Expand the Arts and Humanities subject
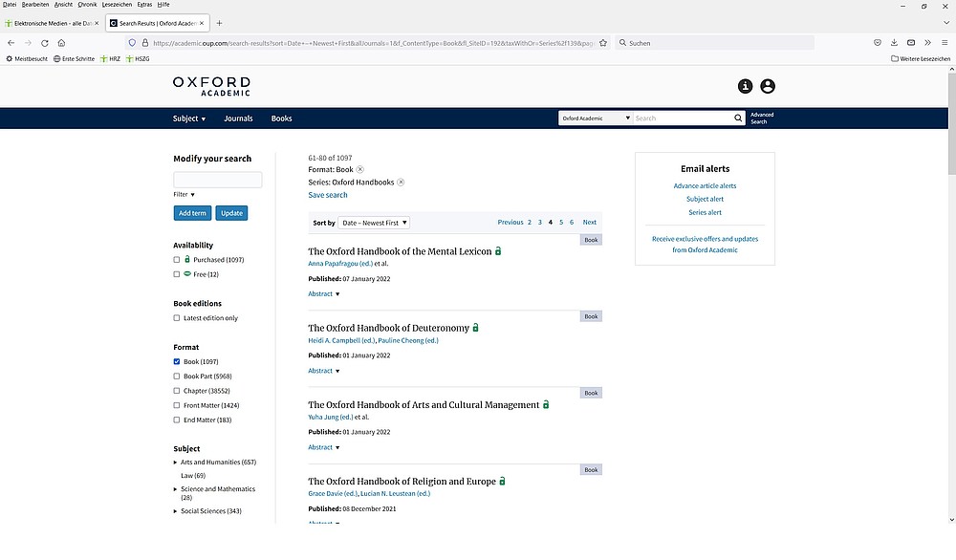The width and height of the screenshot is (956, 560). click(175, 463)
